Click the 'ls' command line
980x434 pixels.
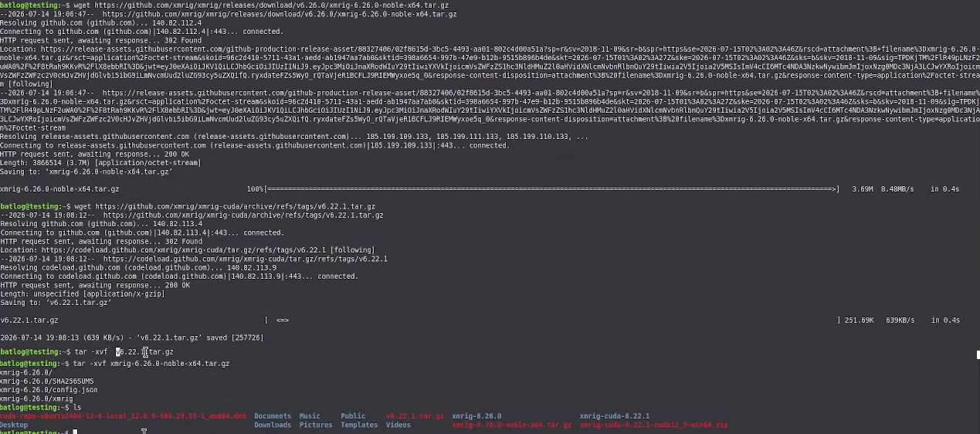(x=40, y=407)
